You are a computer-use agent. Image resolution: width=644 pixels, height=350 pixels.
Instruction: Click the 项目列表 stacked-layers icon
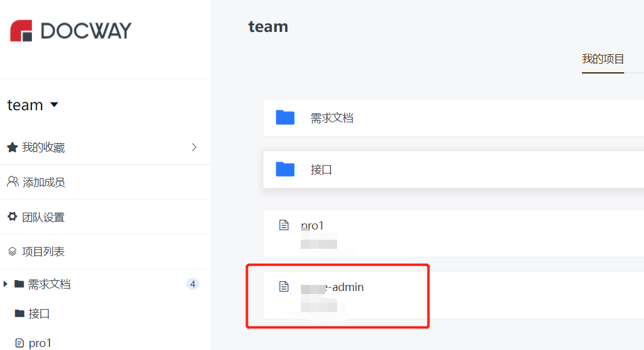coord(11,251)
